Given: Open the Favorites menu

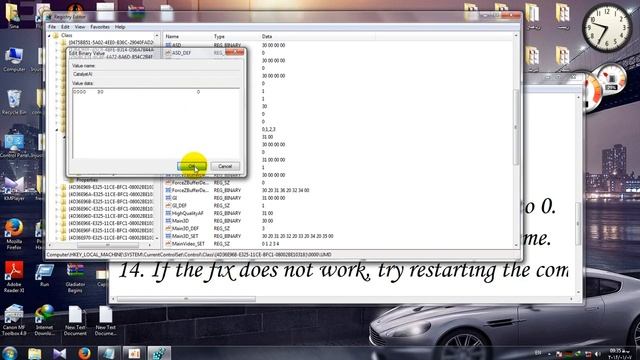Looking at the screenshot, I should [100, 27].
